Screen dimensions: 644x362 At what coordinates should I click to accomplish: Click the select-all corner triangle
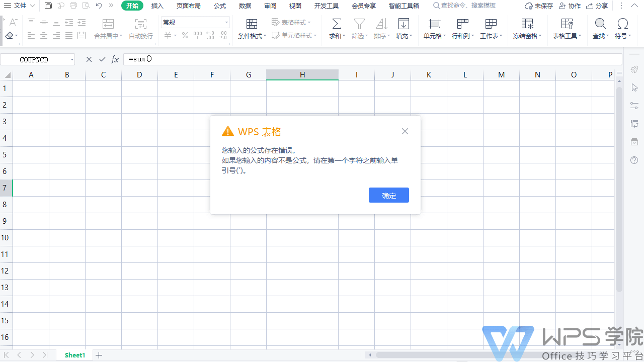tap(7, 75)
